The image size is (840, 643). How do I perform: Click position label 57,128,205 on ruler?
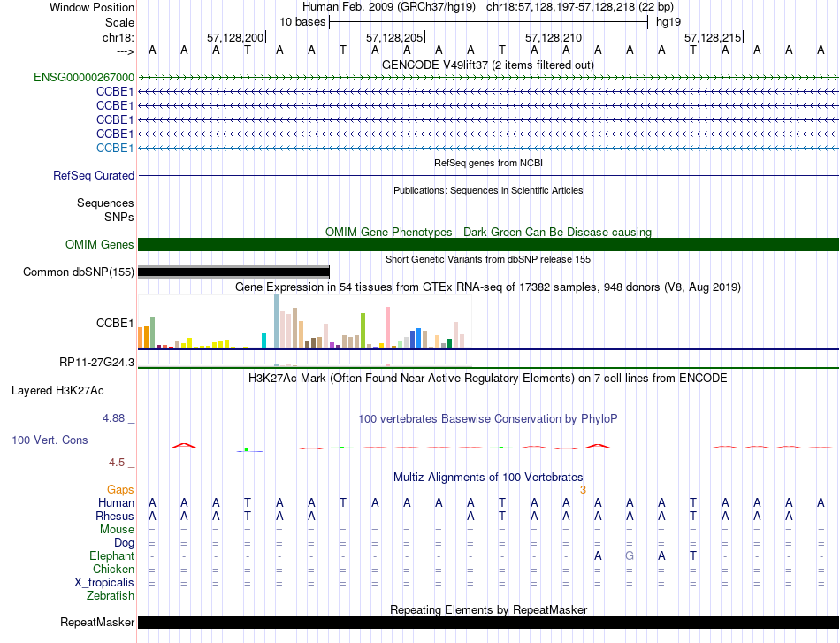click(394, 37)
